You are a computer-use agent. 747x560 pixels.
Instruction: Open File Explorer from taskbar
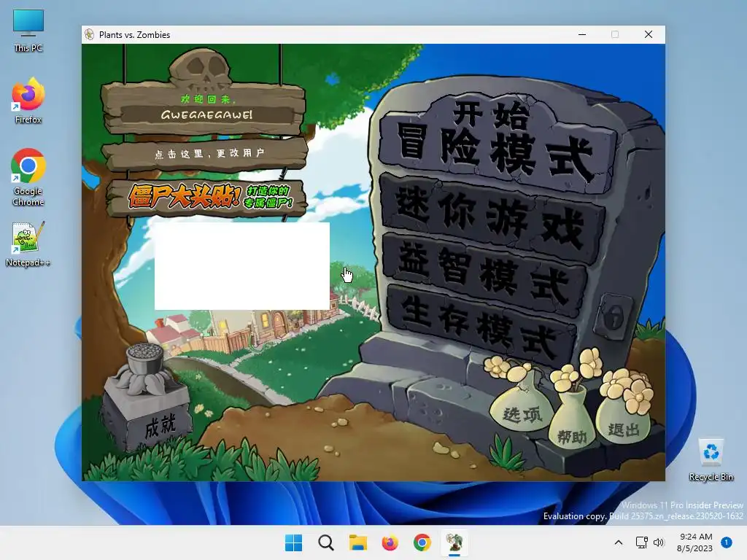tap(357, 542)
